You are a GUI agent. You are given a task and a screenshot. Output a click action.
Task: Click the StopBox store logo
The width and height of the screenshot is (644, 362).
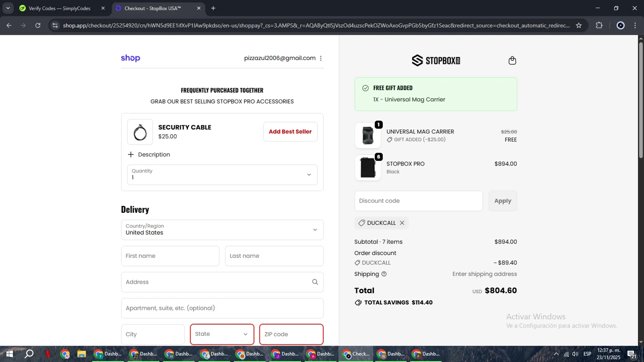click(436, 60)
